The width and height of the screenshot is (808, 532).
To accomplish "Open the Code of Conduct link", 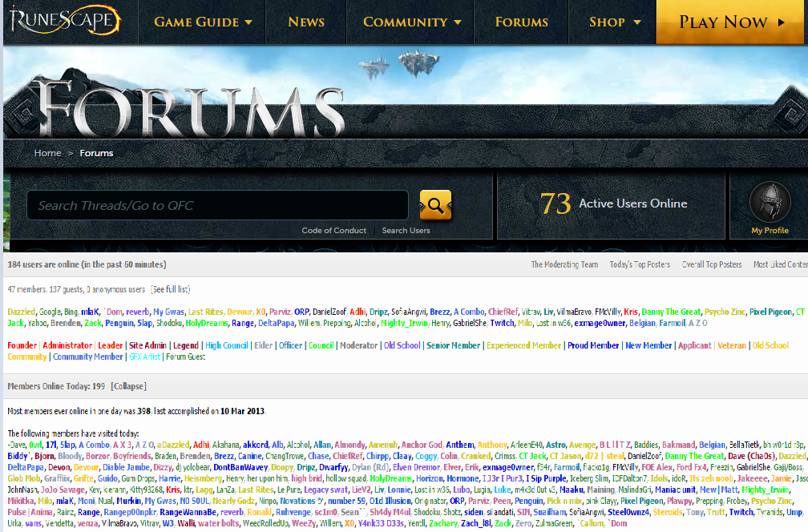I will coord(334,230).
